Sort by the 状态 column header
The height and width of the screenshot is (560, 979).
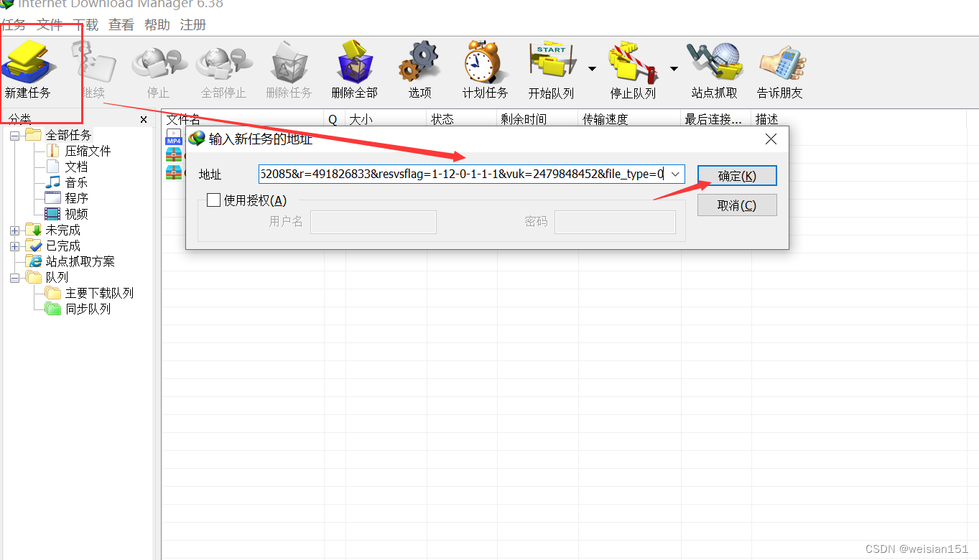(462, 119)
